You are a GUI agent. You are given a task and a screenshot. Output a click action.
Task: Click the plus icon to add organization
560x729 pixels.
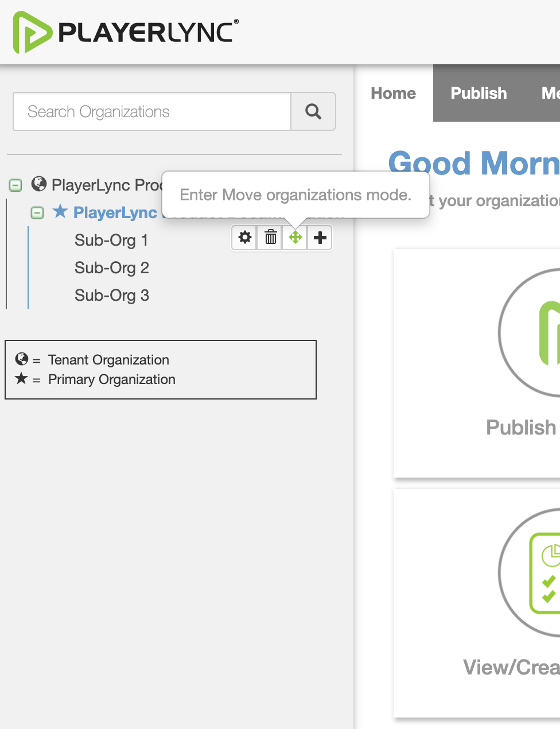[320, 238]
